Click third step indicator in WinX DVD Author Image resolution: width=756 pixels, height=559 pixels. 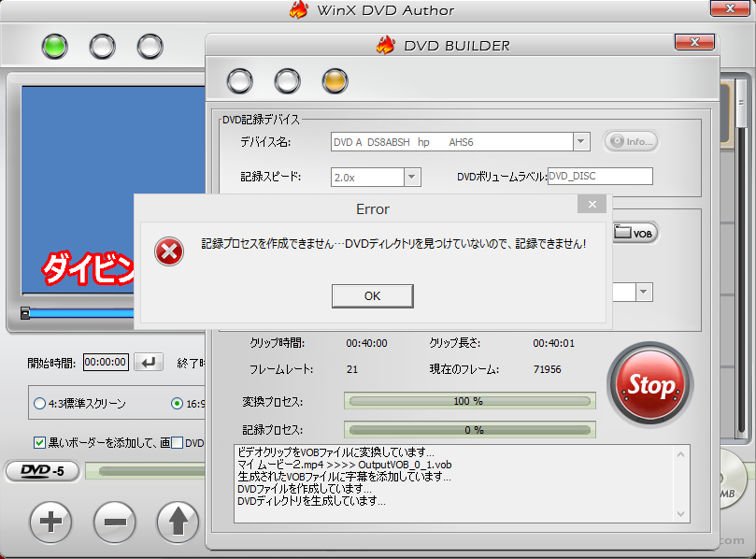[150, 47]
